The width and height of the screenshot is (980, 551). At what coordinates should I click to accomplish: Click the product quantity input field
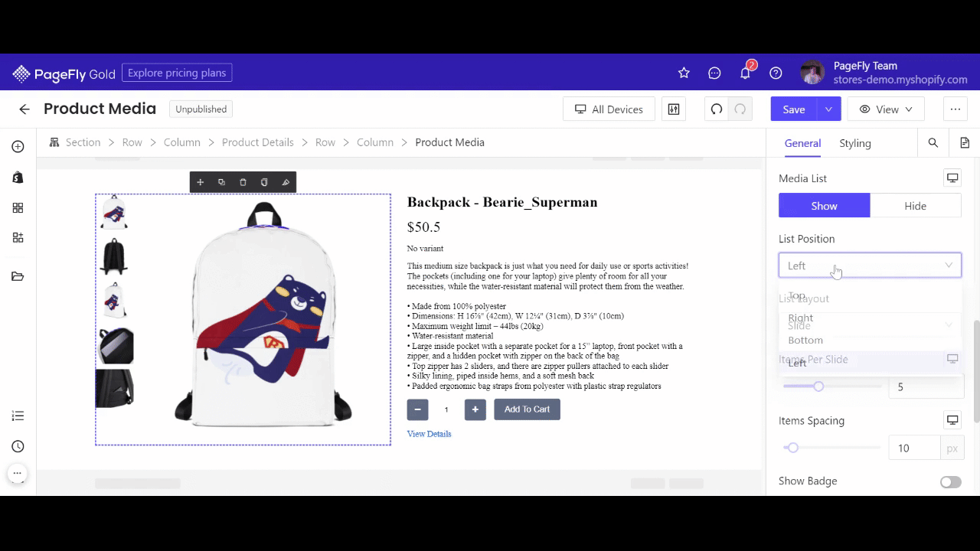pos(446,409)
